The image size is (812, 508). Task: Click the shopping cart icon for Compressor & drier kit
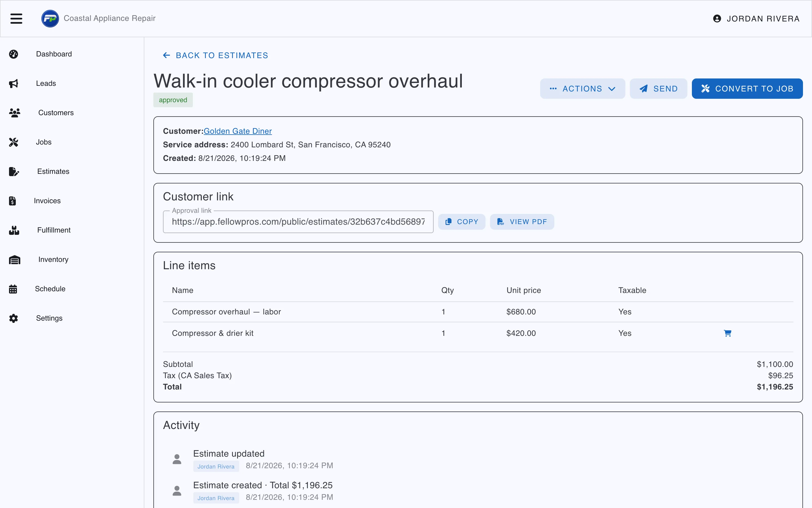727,333
